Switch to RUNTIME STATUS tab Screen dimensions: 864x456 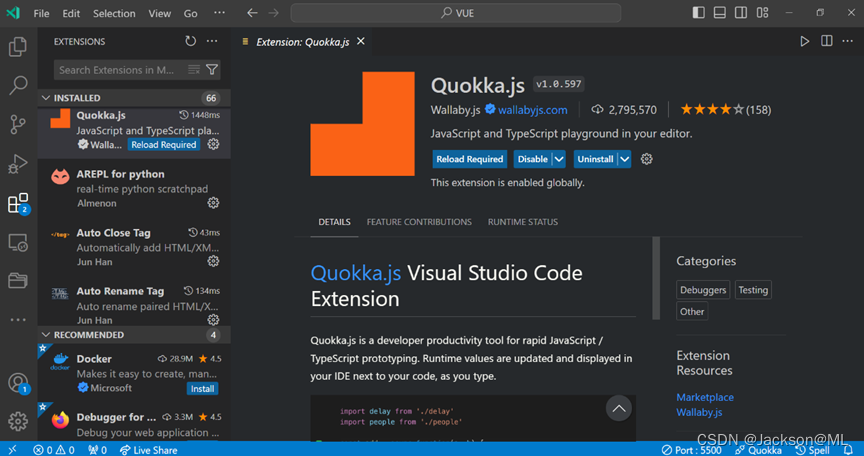pos(523,222)
